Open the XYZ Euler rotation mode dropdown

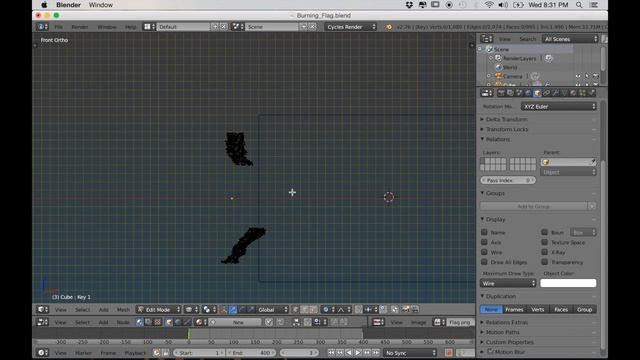tap(558, 107)
